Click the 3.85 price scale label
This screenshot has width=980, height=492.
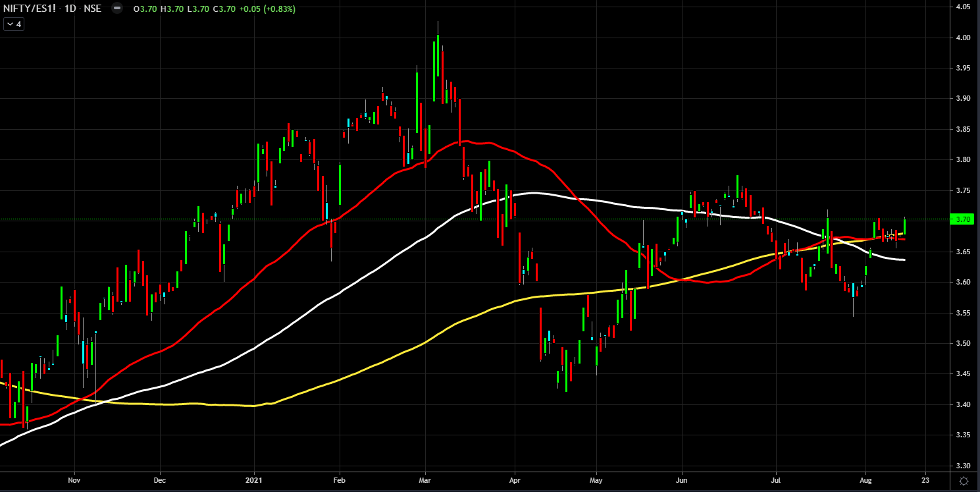[x=962, y=129]
